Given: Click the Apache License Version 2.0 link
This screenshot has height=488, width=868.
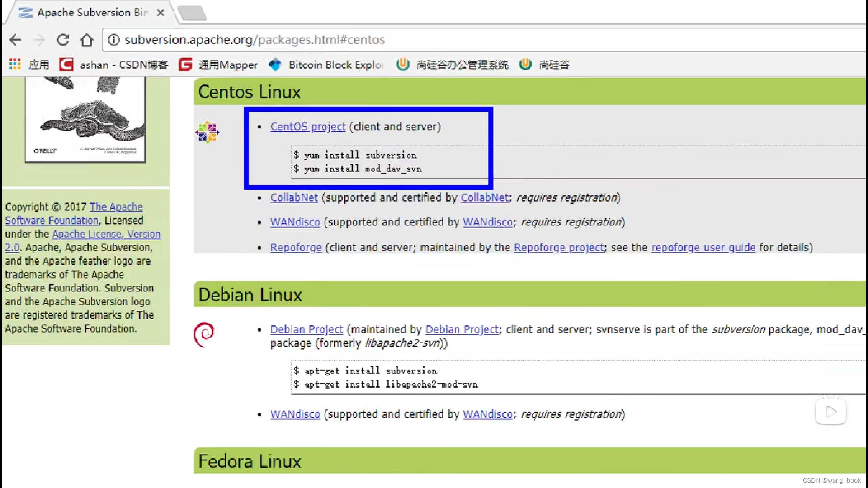Looking at the screenshot, I should [106, 235].
